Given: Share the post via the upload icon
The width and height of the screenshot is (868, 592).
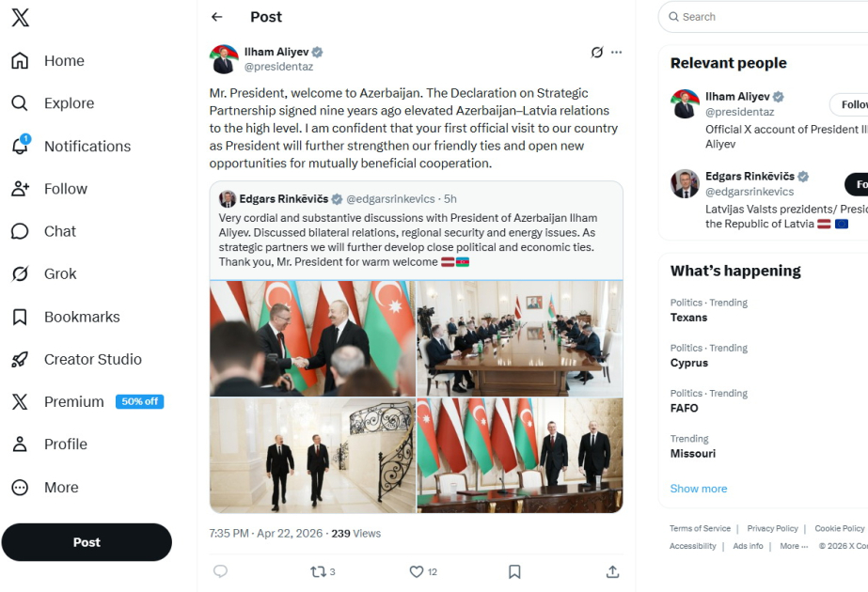Looking at the screenshot, I should pos(611,571).
